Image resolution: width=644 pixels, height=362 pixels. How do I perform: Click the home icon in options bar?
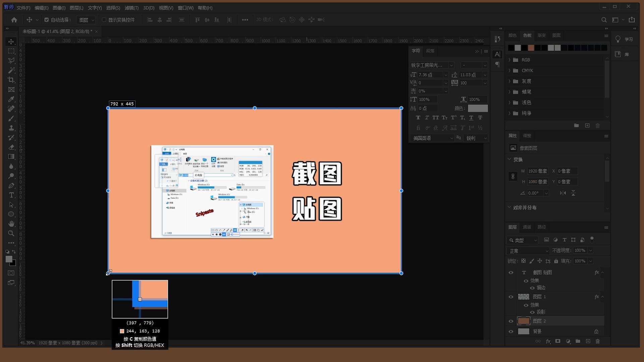click(x=14, y=20)
